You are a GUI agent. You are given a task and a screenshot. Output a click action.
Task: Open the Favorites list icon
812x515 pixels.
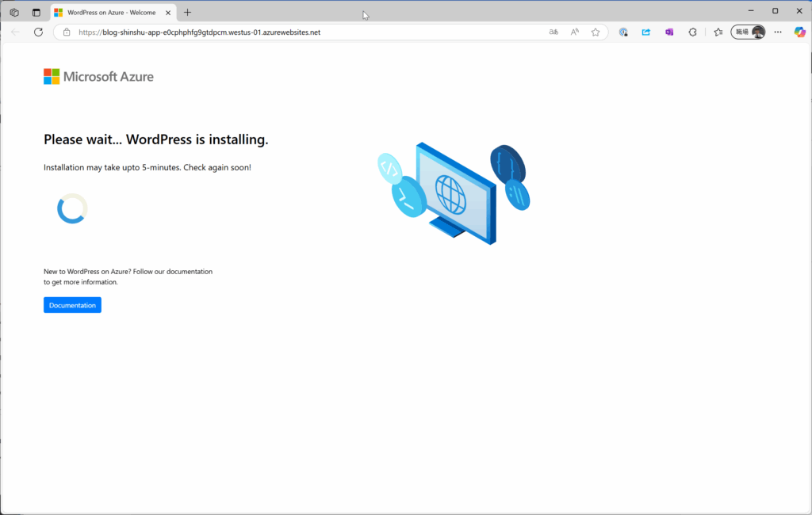[718, 32]
